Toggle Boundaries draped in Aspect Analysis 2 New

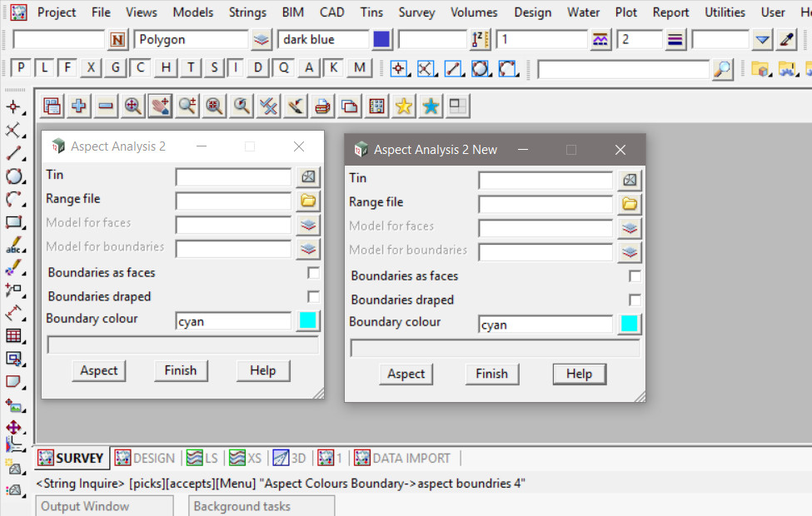[x=635, y=300]
